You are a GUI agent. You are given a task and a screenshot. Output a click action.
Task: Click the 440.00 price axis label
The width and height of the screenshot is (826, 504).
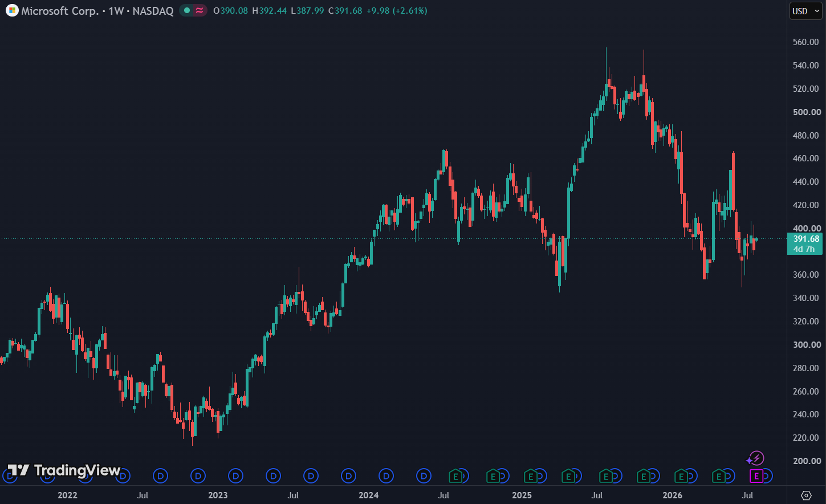tap(806, 182)
